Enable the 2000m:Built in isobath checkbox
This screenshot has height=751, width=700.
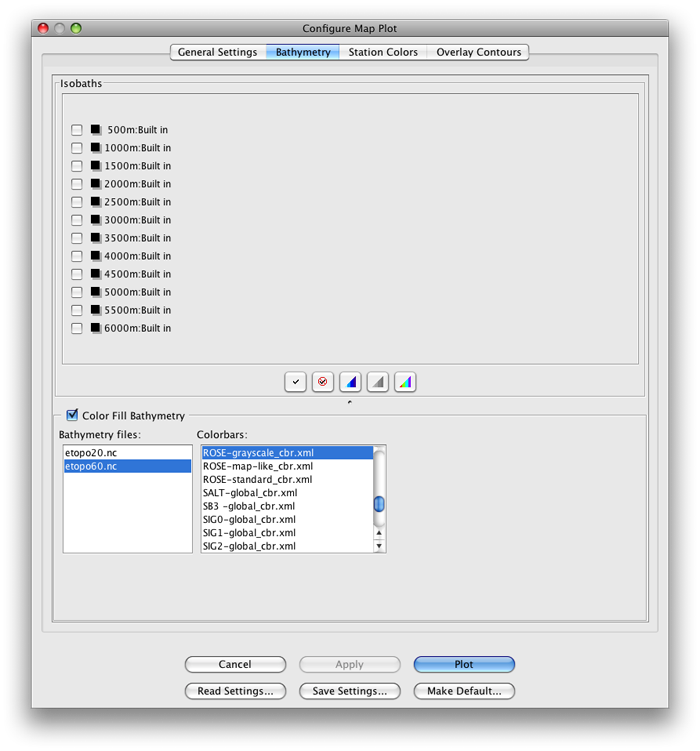tap(77, 184)
